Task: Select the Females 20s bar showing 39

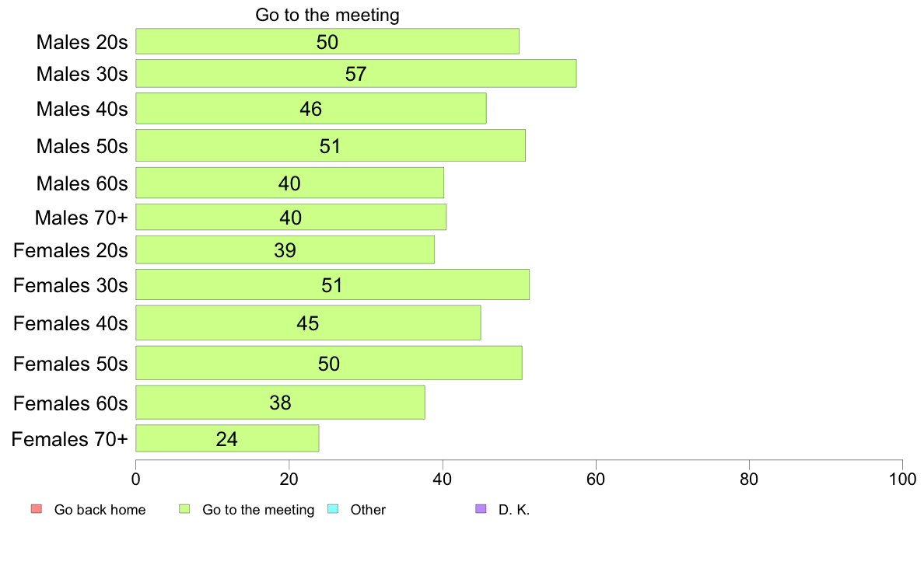Action: tap(285, 250)
